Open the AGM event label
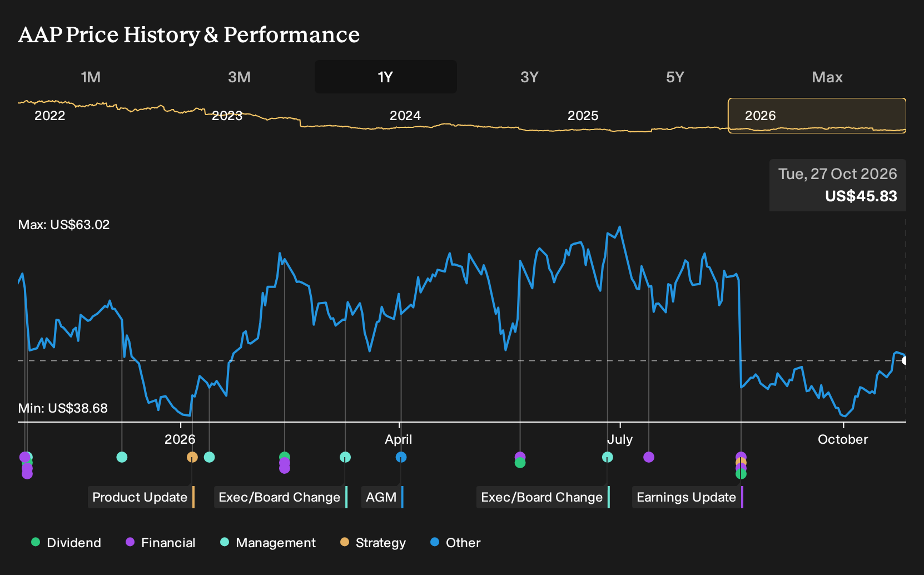The width and height of the screenshot is (924, 575). 382,497
